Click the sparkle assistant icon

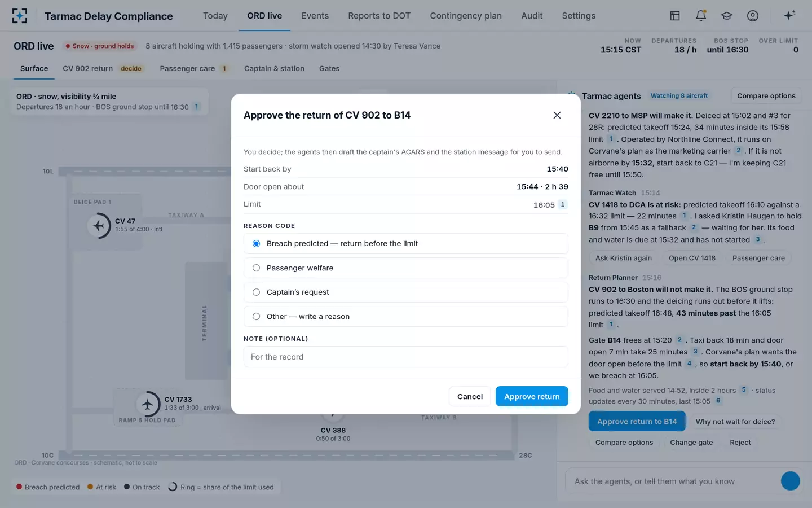pyautogui.click(x=789, y=15)
